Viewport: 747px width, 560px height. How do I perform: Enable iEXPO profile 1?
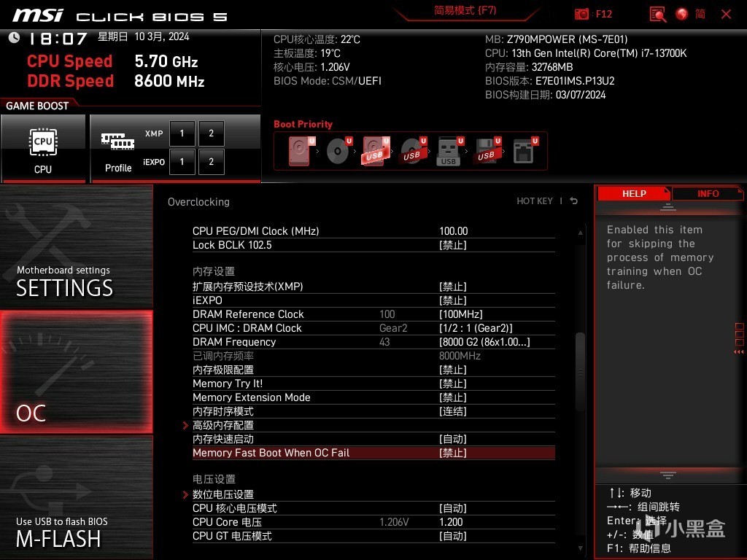click(x=182, y=162)
